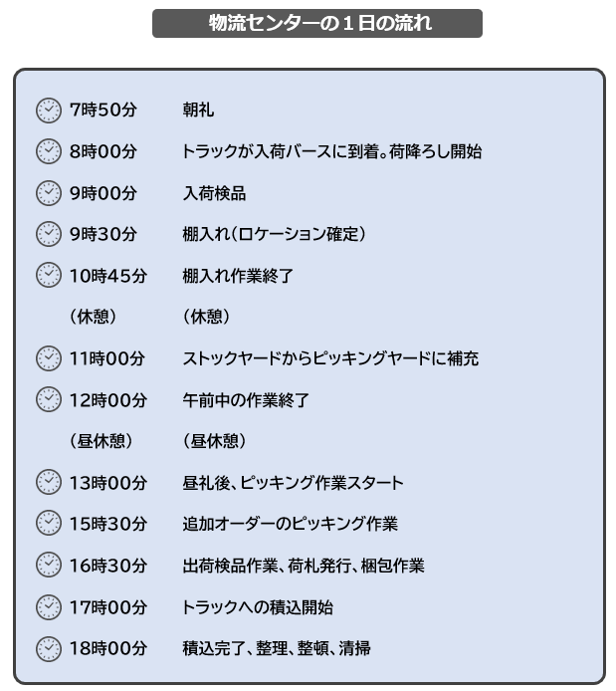Select トラックへの積込開始 entry
The image size is (616, 691).
257,607
